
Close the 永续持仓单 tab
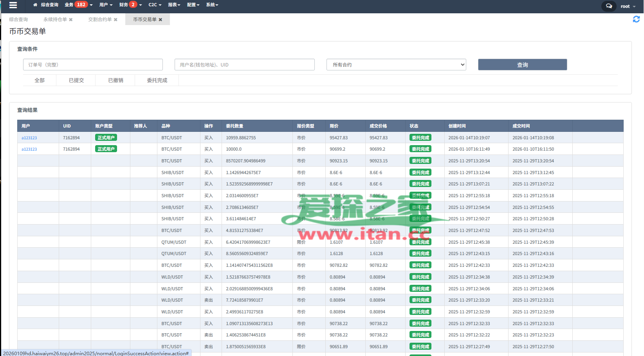(71, 20)
